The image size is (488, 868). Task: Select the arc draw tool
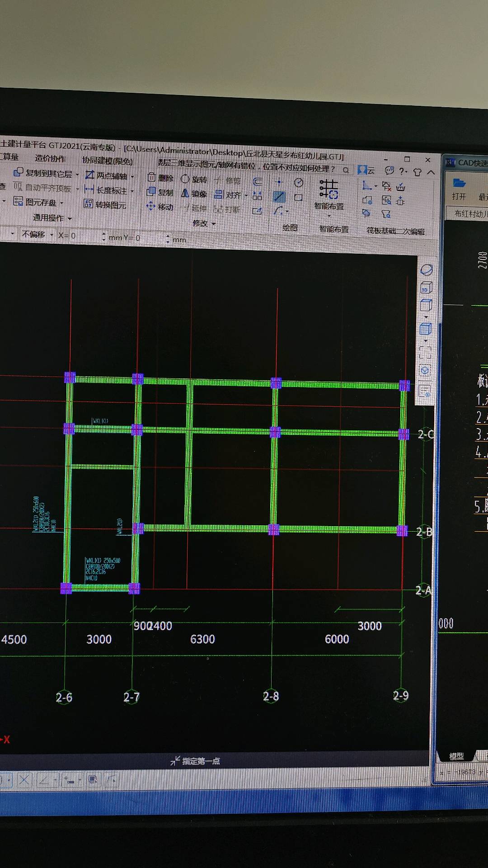pyautogui.click(x=278, y=211)
